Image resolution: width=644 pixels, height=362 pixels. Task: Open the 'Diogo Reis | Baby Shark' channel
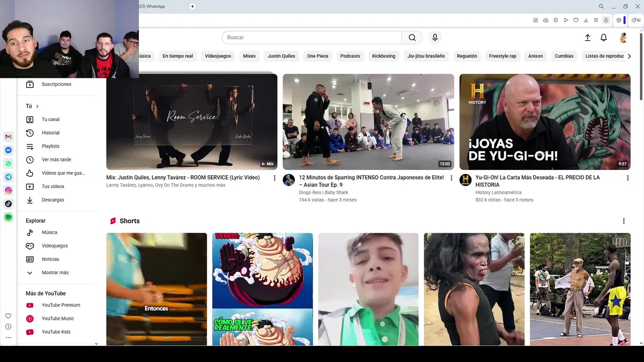pyautogui.click(x=324, y=193)
